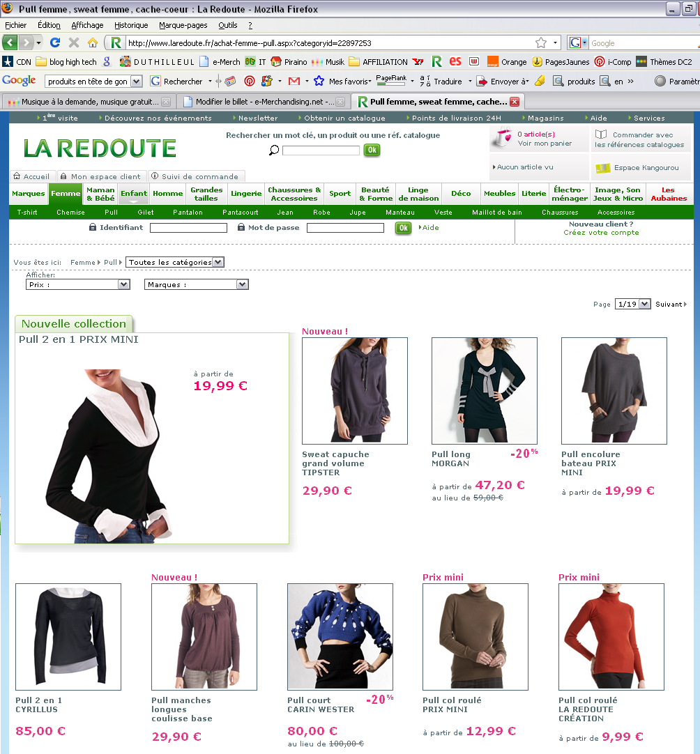Open the Yahoo bookmark icon
Image resolution: width=700 pixels, height=754 pixels.
pyautogui.click(x=418, y=62)
